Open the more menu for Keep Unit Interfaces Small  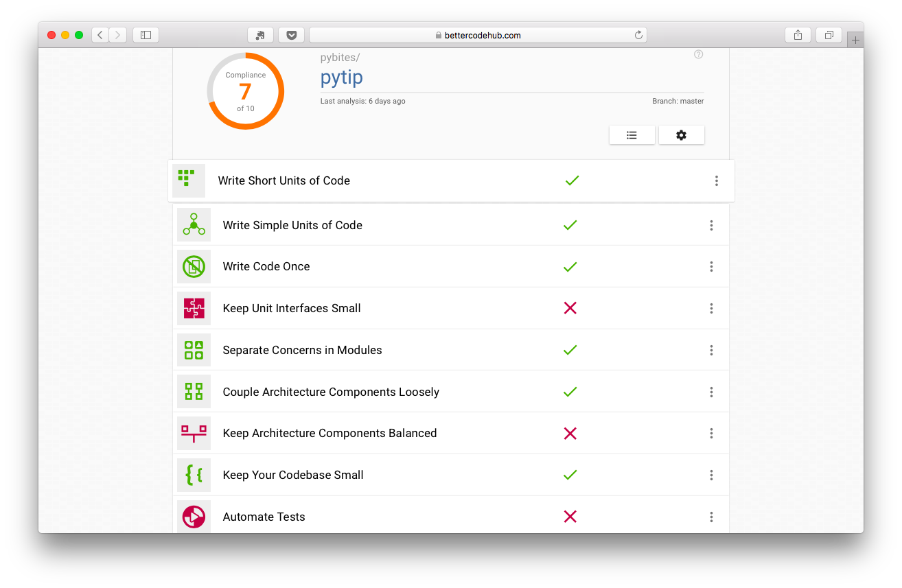pos(711,308)
